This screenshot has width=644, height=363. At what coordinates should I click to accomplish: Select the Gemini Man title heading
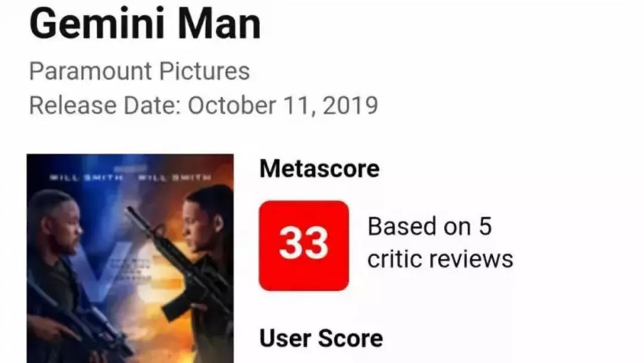(145, 24)
